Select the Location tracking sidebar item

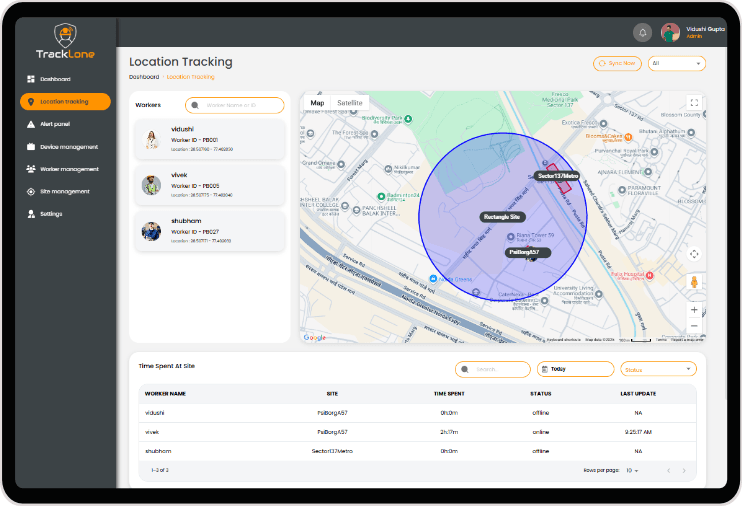click(65, 102)
